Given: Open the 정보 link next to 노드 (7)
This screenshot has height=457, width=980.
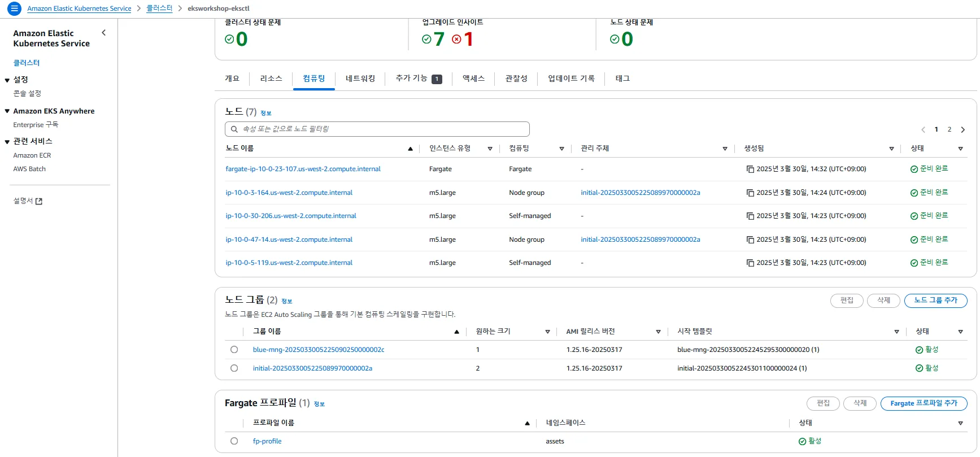Looking at the screenshot, I should 266,113.
